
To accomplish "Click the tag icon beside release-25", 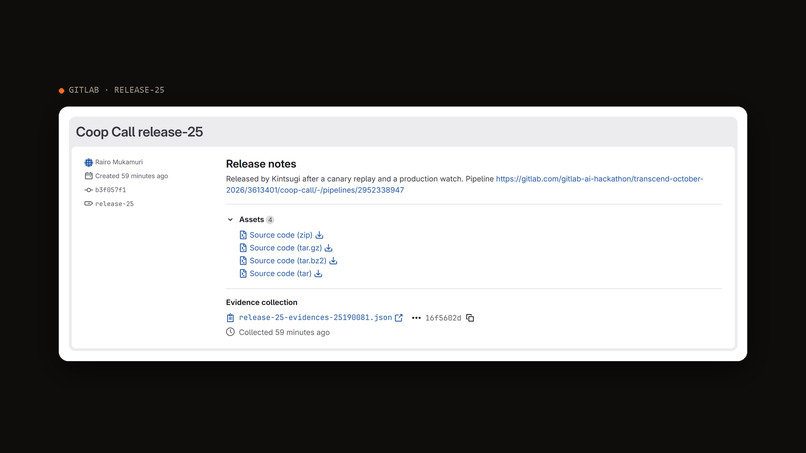I will click(x=88, y=204).
